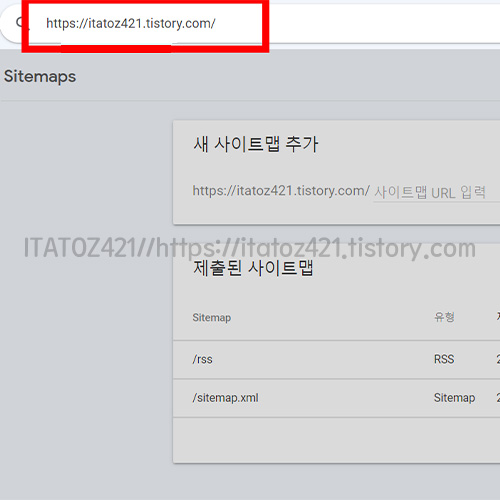
Task: Click the Sitemaps page heading
Action: (x=40, y=77)
